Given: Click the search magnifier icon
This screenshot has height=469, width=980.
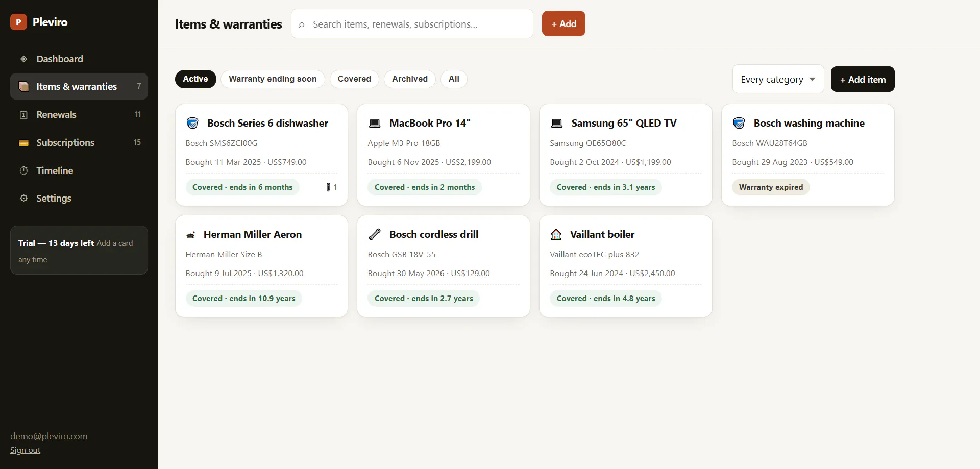Looking at the screenshot, I should click(302, 24).
